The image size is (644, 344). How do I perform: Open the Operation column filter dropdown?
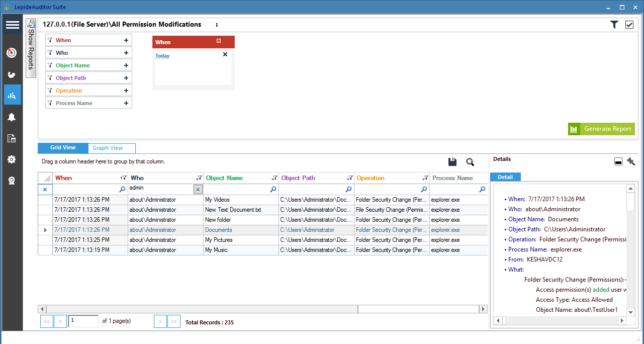click(425, 178)
